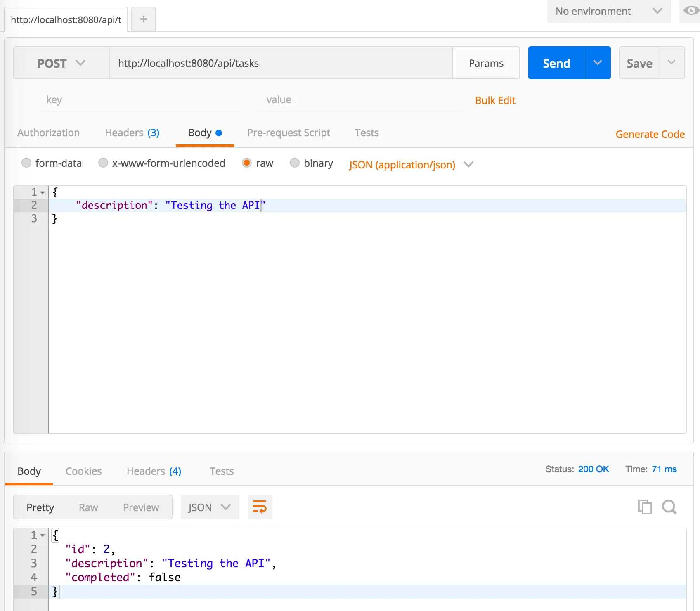
Task: Open the Send button dropdown arrow
Action: click(x=598, y=63)
